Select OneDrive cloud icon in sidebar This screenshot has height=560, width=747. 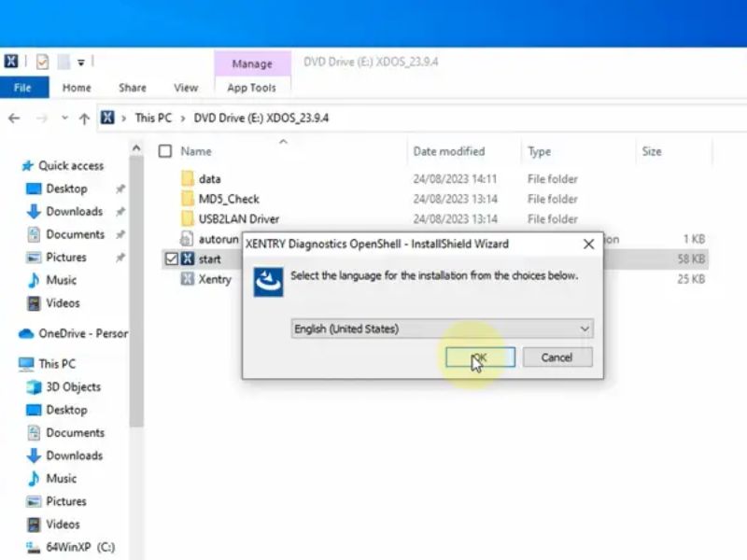tap(26, 333)
